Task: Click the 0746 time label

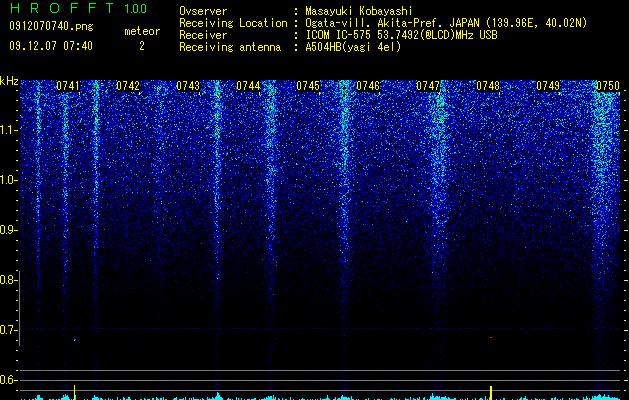Action: [x=368, y=86]
